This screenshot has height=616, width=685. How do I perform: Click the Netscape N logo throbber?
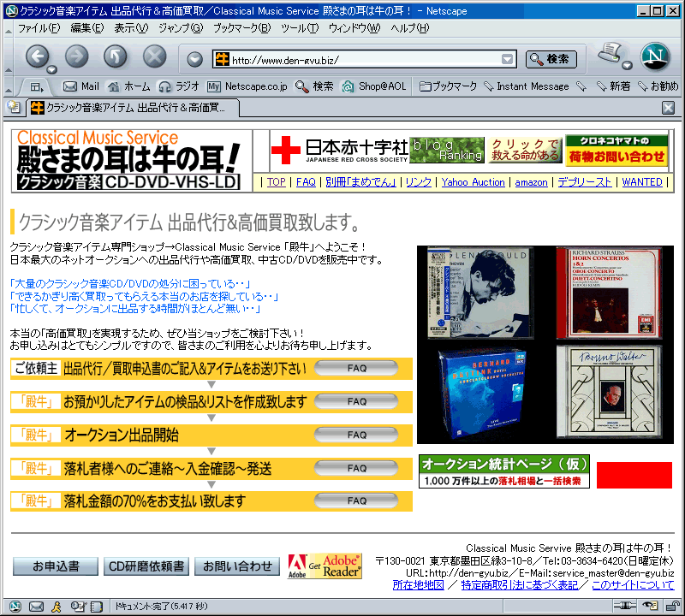[655, 56]
